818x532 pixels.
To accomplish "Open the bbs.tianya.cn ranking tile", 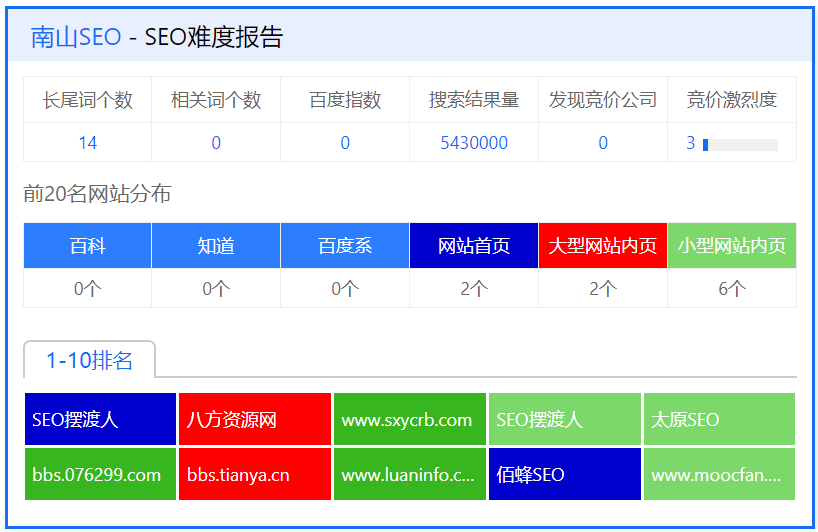I will click(255, 474).
